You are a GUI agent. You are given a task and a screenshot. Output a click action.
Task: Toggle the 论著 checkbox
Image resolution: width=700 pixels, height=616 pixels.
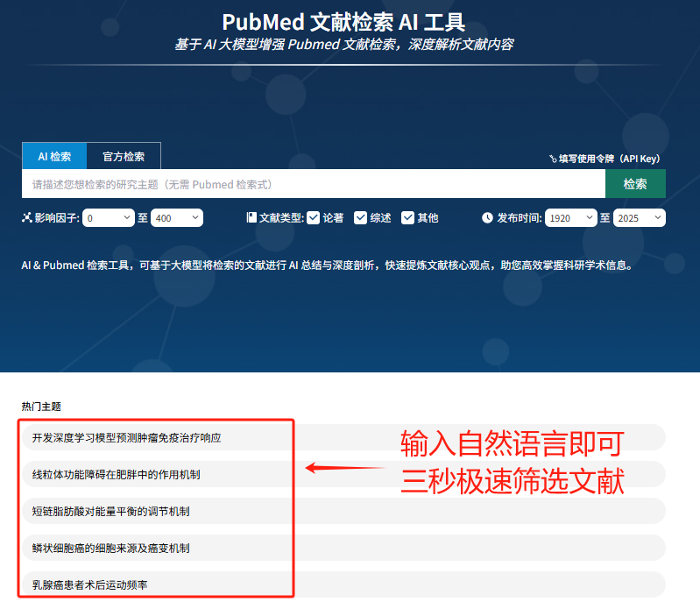(x=314, y=218)
